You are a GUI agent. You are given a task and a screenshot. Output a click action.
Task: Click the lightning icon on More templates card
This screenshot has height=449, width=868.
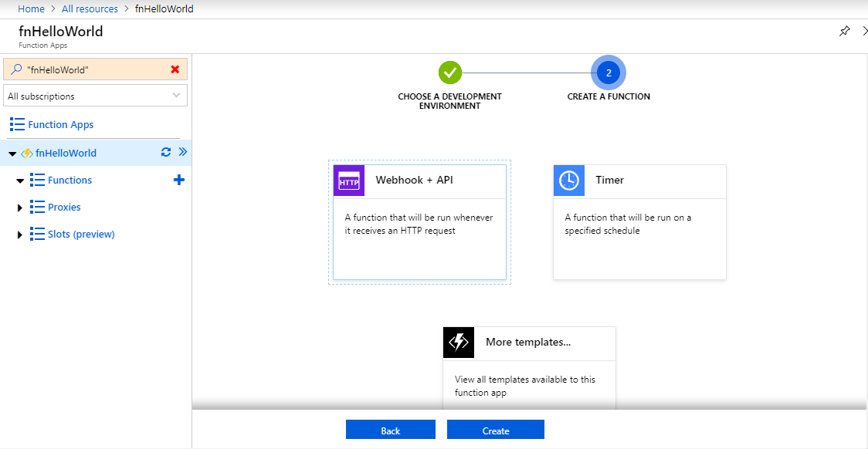[x=459, y=342]
